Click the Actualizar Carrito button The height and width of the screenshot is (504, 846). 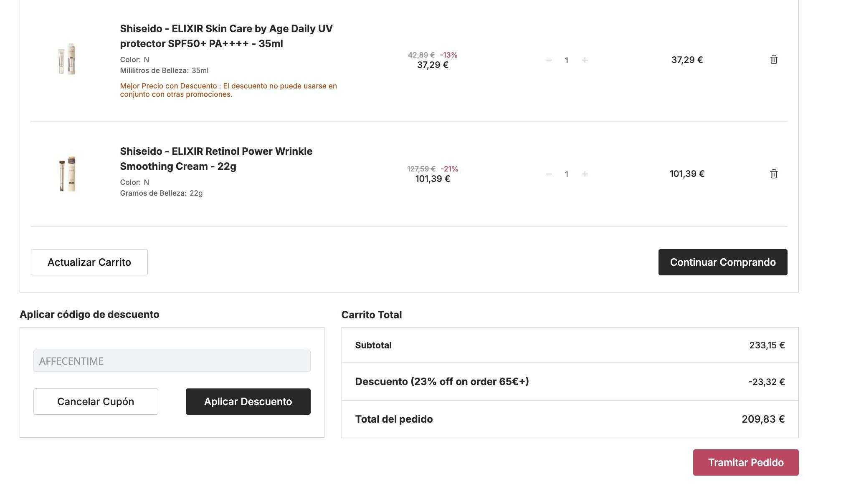(x=89, y=262)
